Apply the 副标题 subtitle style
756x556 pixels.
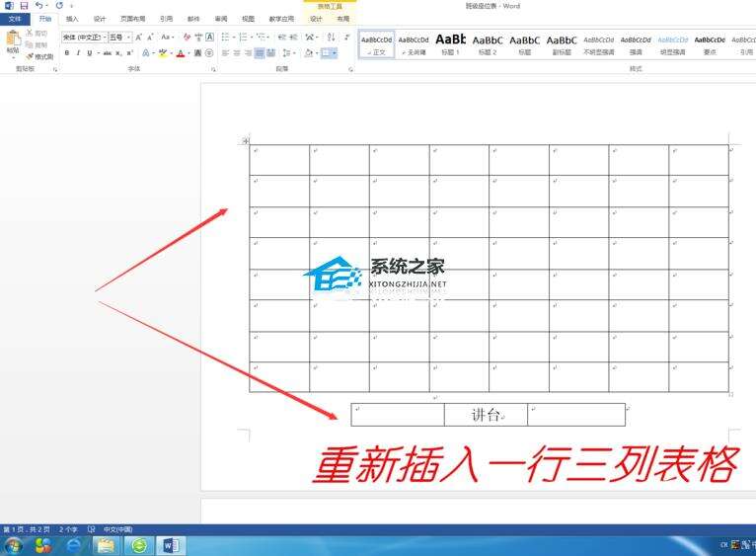point(562,44)
